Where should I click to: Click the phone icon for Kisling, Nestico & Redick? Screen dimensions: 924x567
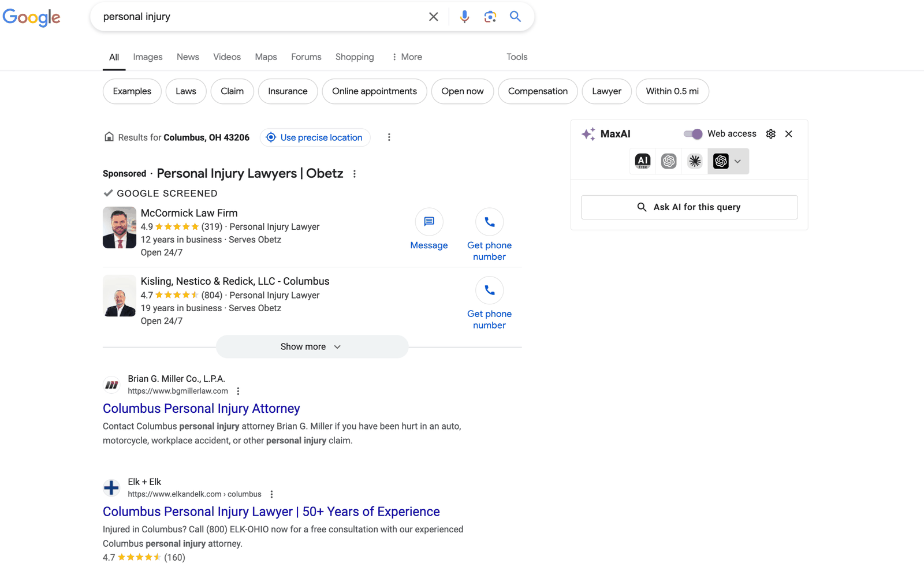click(489, 290)
